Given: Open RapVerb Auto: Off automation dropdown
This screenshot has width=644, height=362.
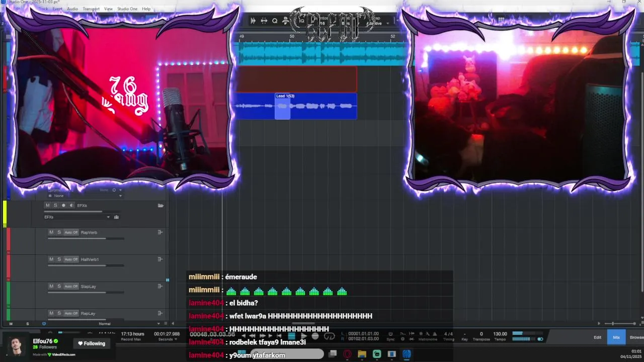Looking at the screenshot, I should pos(71,232).
